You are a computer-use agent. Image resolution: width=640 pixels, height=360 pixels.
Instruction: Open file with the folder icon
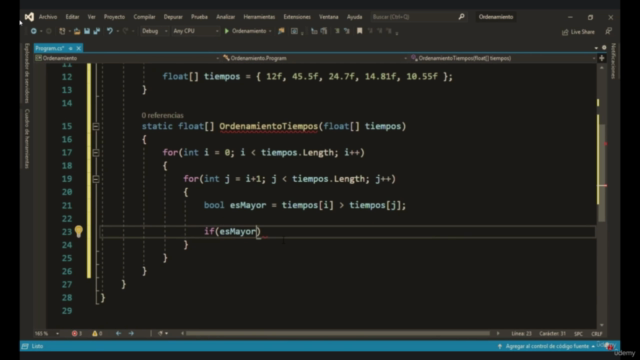[x=77, y=31]
